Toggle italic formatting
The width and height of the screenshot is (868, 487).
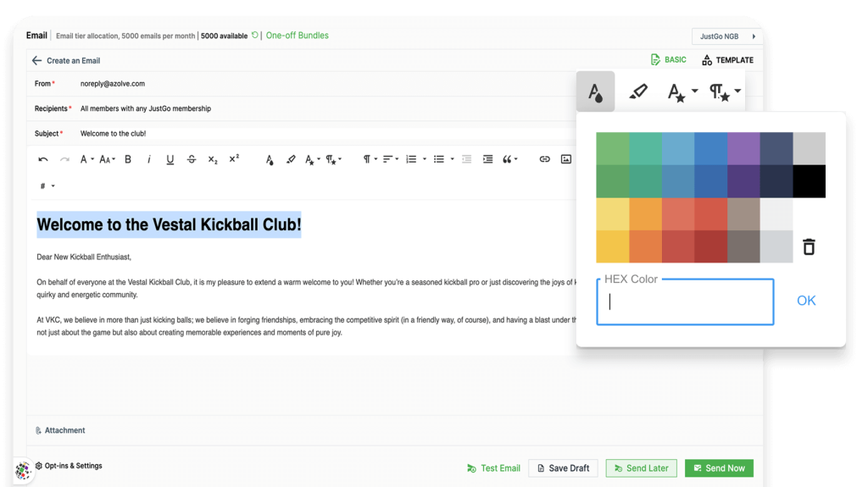149,159
